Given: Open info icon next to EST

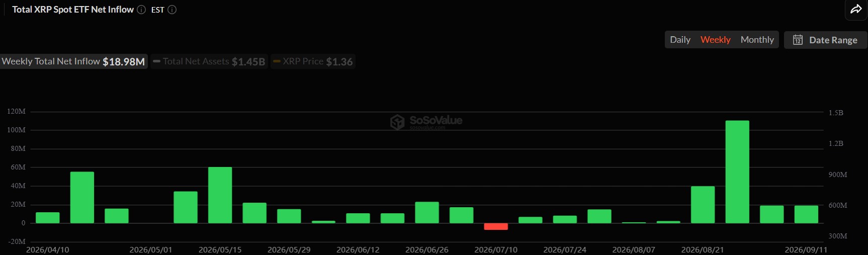Looking at the screenshot, I should pos(172,10).
